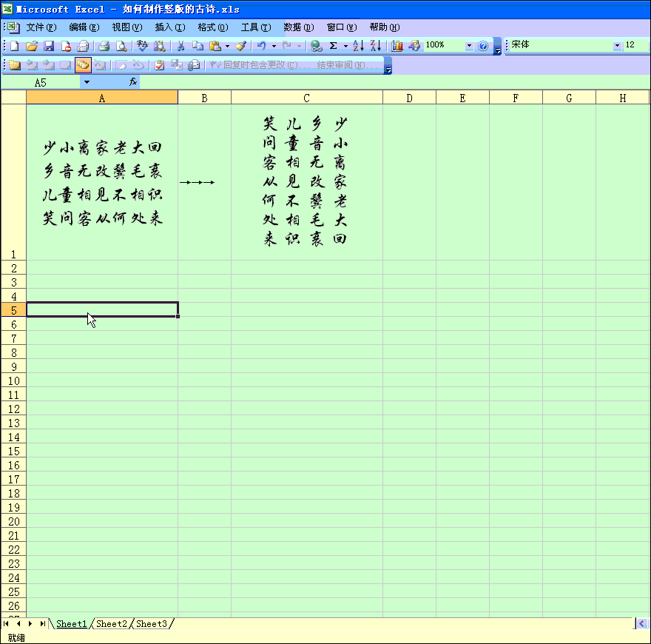Click the Insert Hyperlink globe icon
The image size is (651, 644).
coord(317,46)
